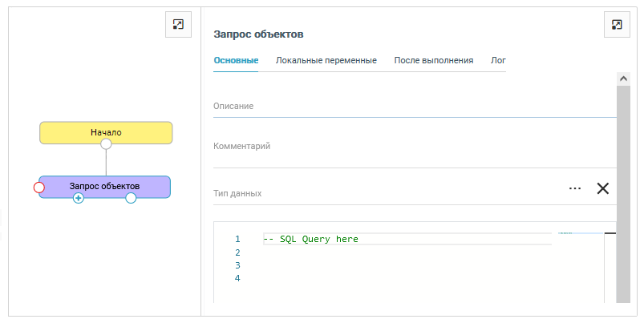Click line number 3 in the SQL editor

tap(237, 265)
